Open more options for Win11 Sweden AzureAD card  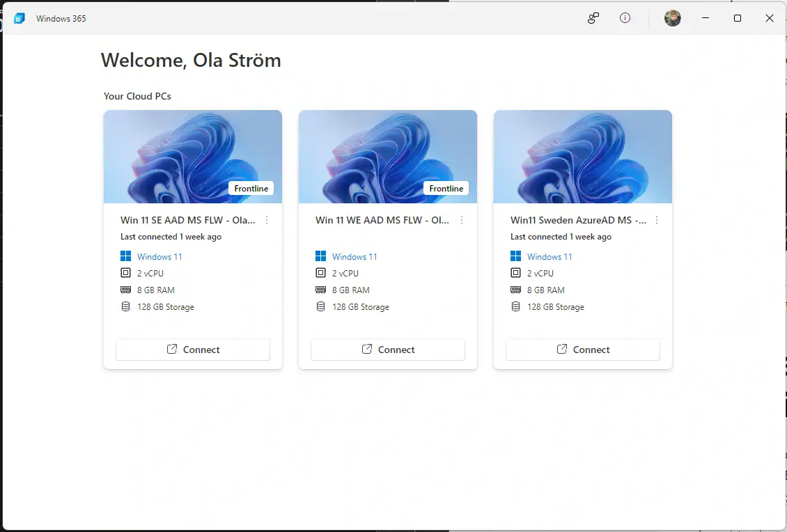point(657,221)
